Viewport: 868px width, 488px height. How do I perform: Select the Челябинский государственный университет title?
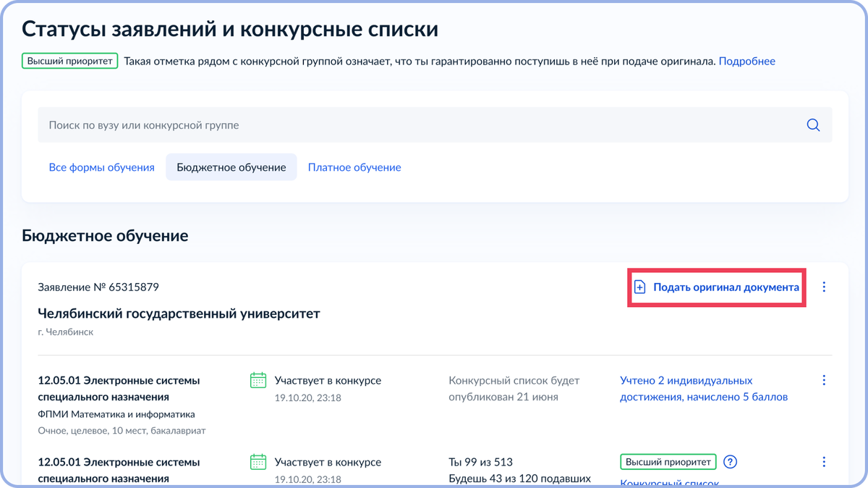pos(179,314)
